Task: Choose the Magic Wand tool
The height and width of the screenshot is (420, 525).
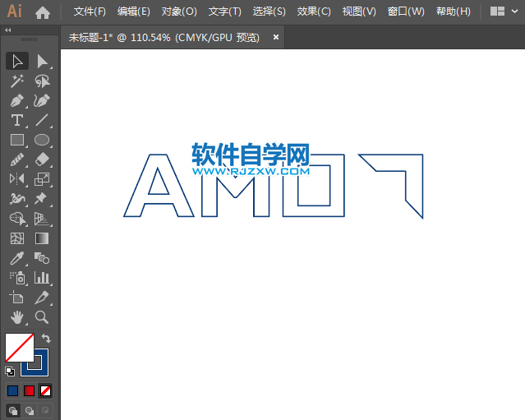Action: click(17, 81)
